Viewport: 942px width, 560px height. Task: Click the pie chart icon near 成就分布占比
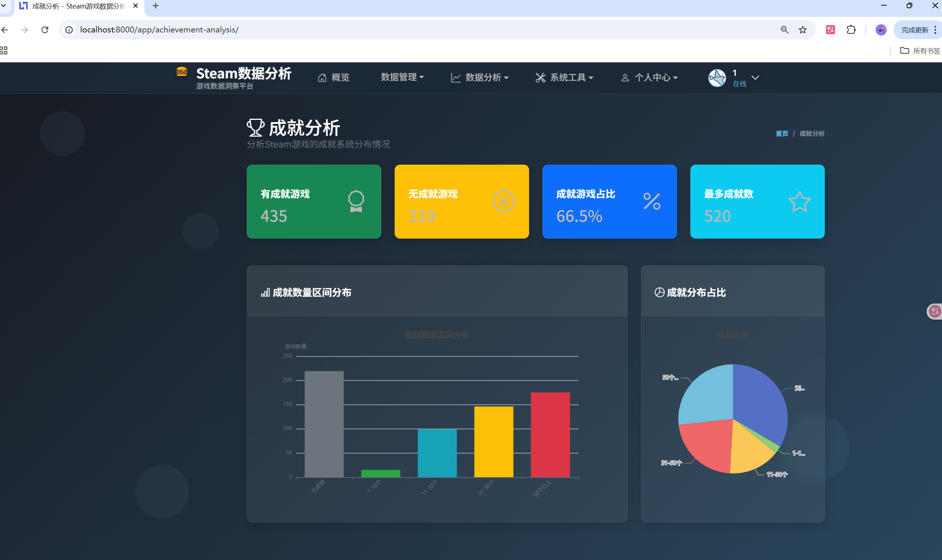[x=659, y=292]
